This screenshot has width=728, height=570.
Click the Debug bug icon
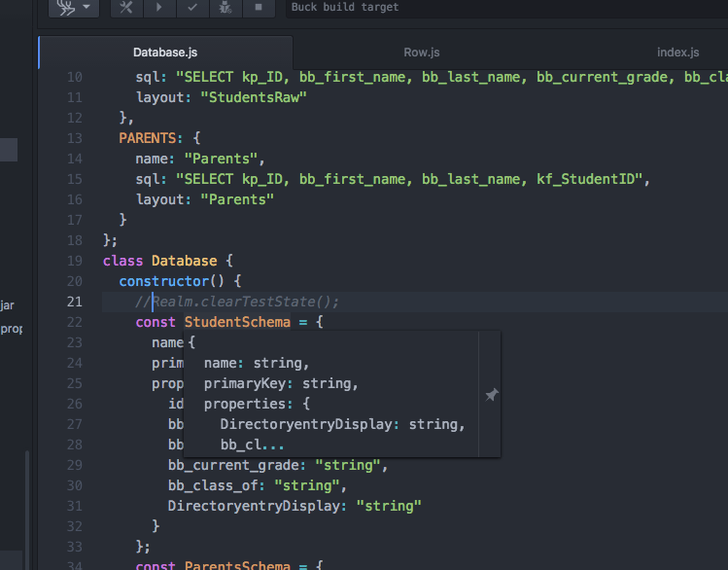pos(225,8)
